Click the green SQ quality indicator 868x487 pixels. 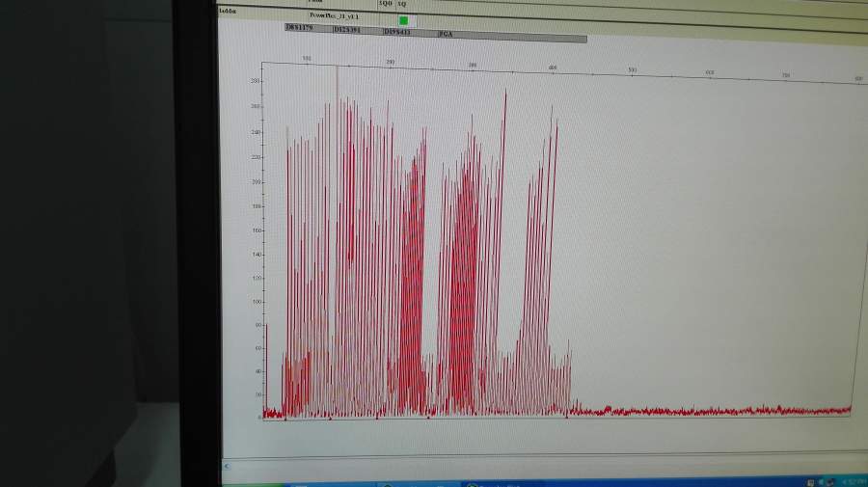tap(403, 20)
